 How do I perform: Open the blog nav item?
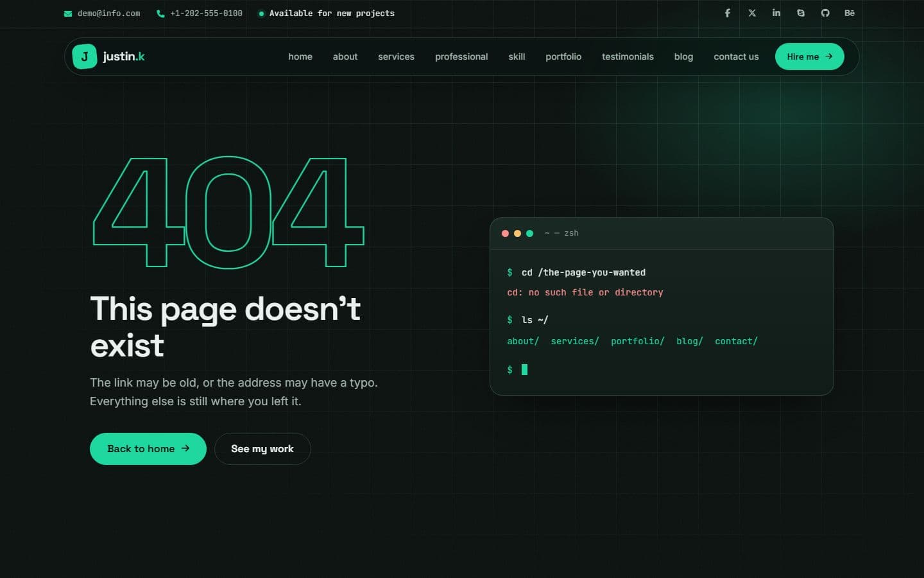pos(683,57)
